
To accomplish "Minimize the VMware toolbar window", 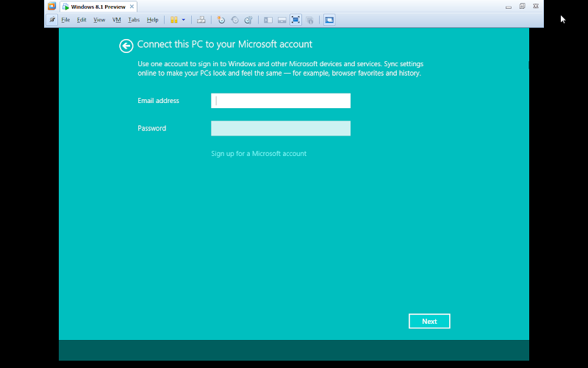I will [x=509, y=7].
